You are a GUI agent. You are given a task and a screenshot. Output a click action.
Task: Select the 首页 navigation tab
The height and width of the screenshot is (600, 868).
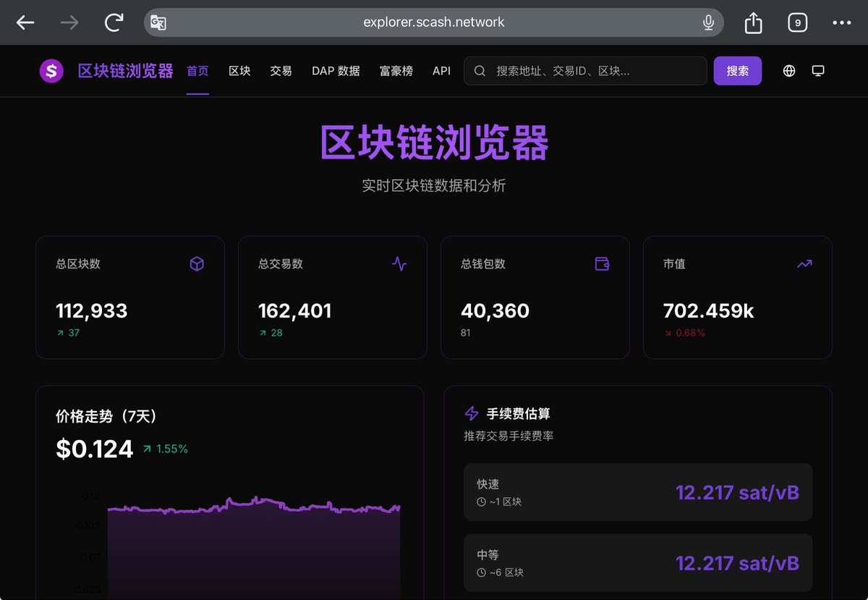tap(197, 71)
